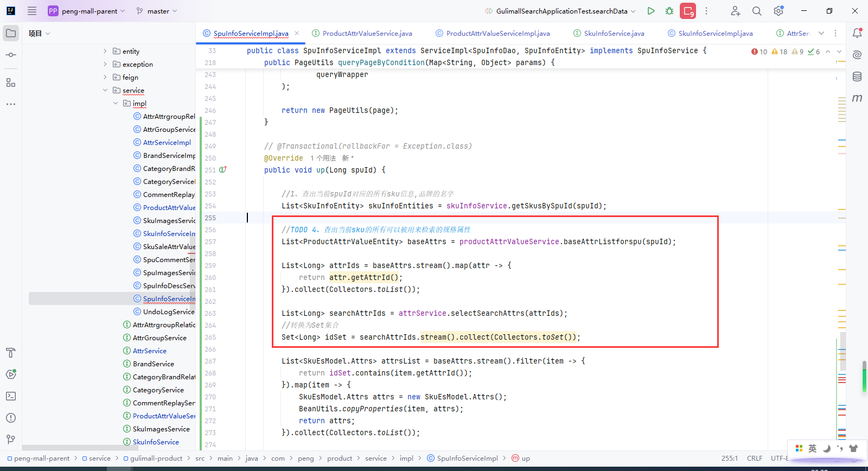Image resolution: width=868 pixels, height=471 pixels.
Task: Switch to ProductAttrValueServiceImpl.java tab
Action: (493, 33)
